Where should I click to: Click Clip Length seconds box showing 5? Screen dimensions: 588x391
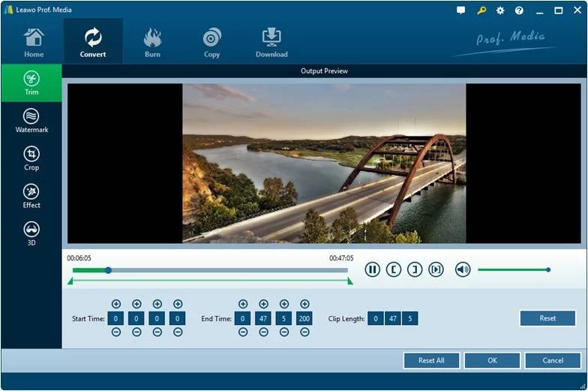click(x=409, y=318)
